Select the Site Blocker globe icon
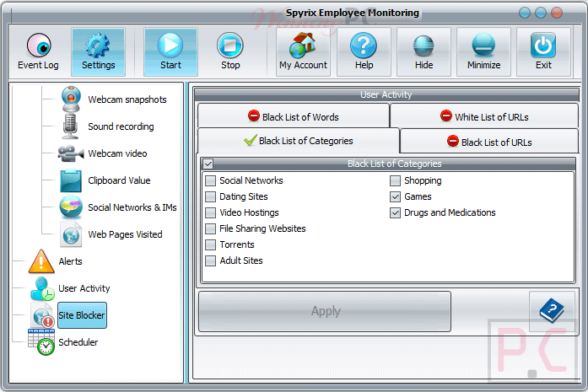The width and height of the screenshot is (588, 392). pos(42,315)
